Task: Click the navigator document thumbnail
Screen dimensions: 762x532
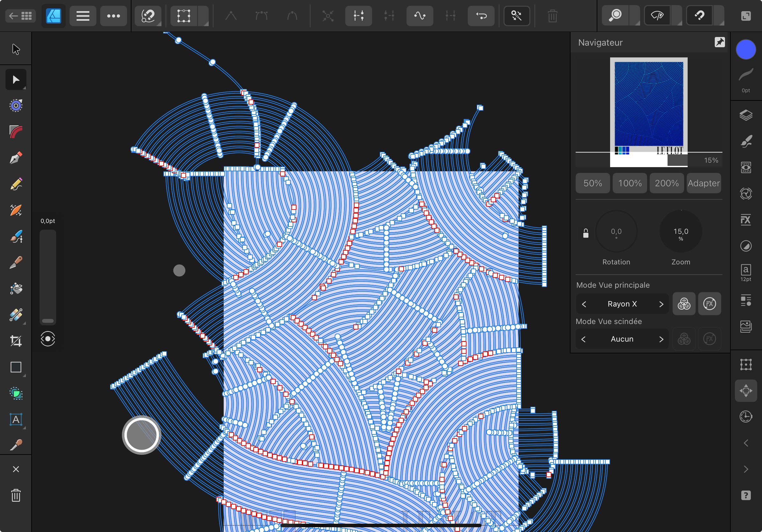Action: click(x=649, y=112)
